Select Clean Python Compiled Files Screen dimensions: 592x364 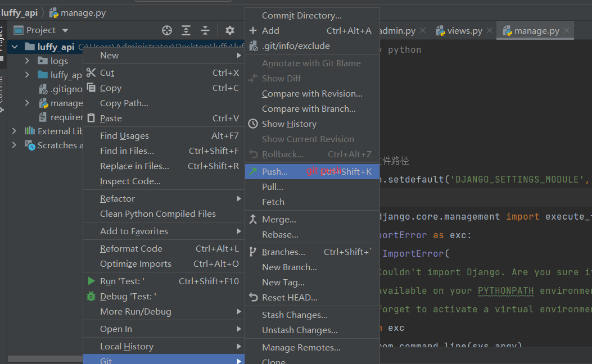coord(164,213)
